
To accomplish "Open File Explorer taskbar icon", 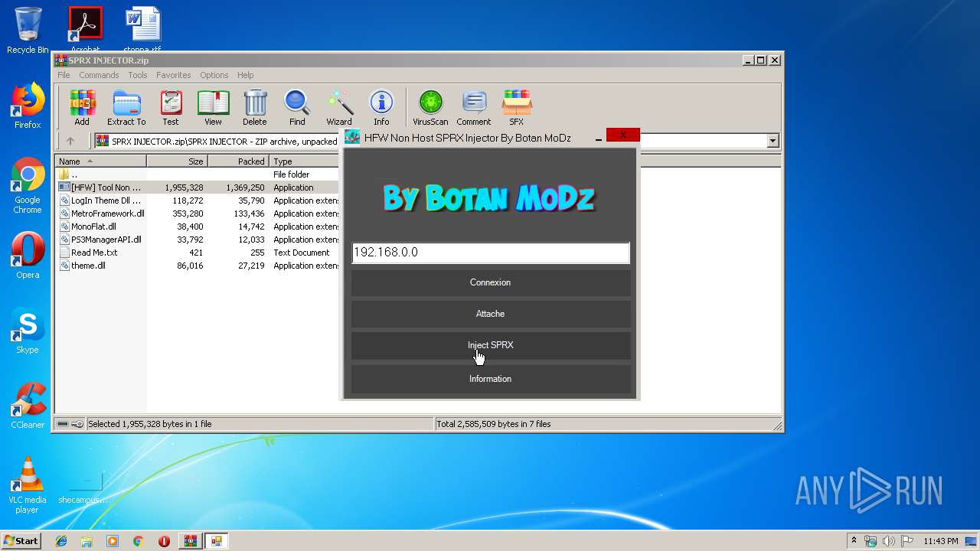I will pyautogui.click(x=87, y=541).
